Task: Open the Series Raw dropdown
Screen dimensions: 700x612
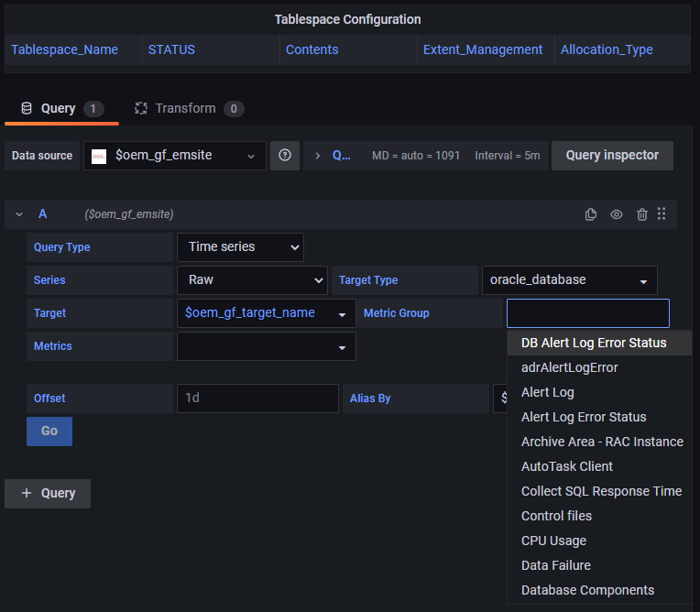Action: (x=252, y=279)
